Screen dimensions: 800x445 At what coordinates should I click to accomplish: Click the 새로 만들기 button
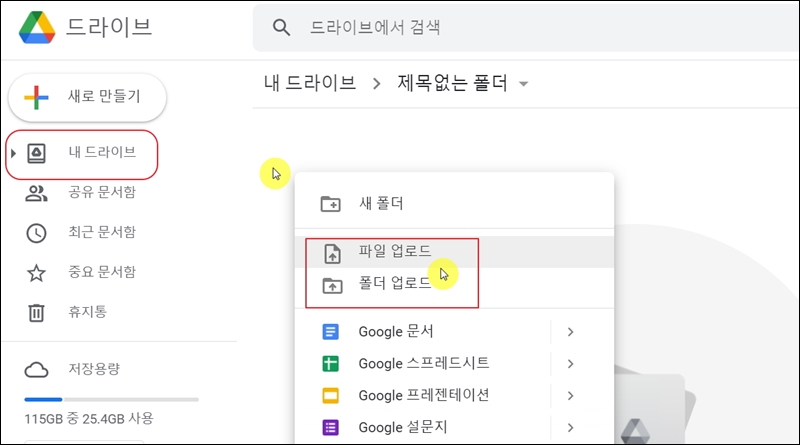click(x=87, y=97)
